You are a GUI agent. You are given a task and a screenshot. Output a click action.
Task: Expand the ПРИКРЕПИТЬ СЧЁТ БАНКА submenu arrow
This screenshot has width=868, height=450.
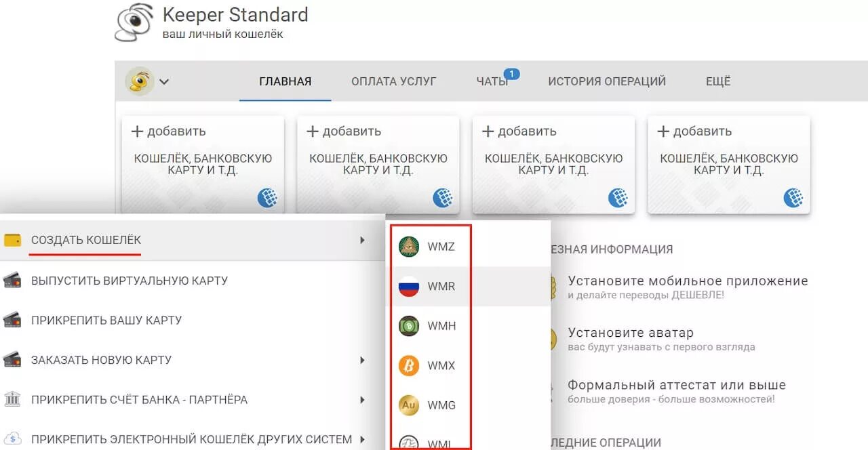click(x=363, y=400)
